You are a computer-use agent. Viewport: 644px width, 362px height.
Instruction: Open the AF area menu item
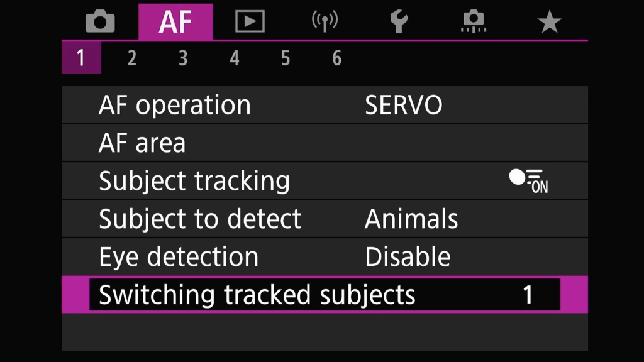[325, 143]
